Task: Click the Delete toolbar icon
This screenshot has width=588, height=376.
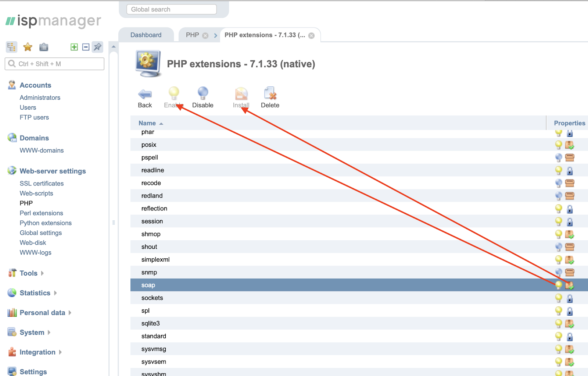Action: [x=270, y=93]
